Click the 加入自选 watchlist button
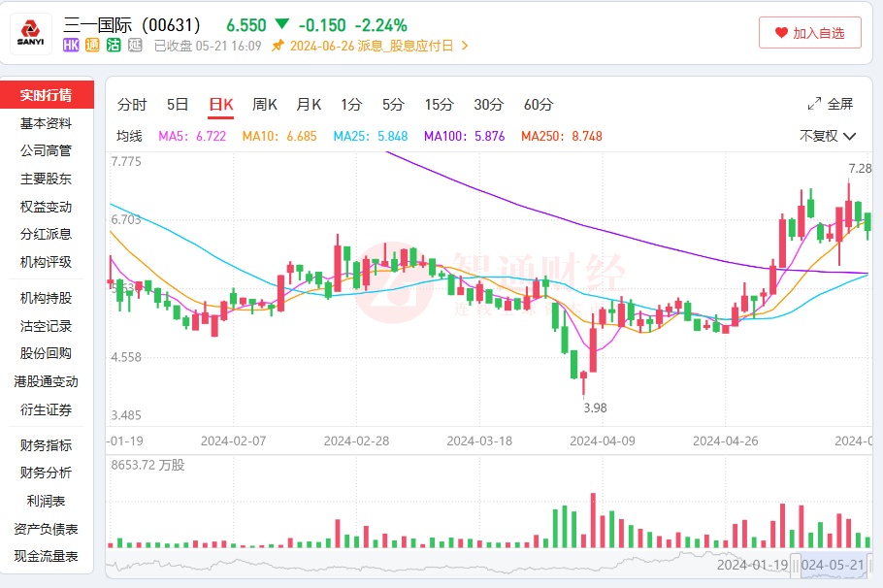This screenshot has width=883, height=588. [810, 33]
